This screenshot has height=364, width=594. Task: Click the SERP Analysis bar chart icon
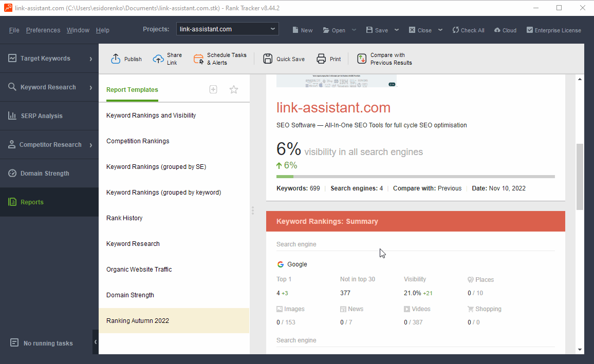[x=12, y=116]
